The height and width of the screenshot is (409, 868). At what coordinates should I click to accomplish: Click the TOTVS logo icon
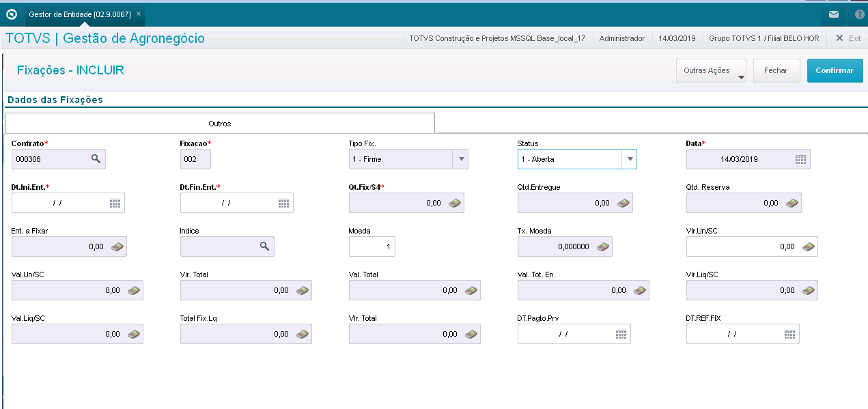[11, 14]
